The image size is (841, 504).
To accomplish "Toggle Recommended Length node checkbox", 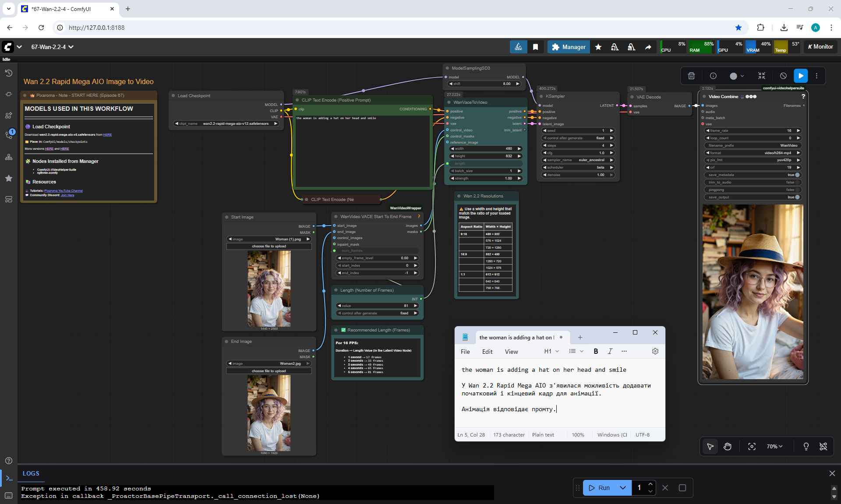I will [343, 330].
